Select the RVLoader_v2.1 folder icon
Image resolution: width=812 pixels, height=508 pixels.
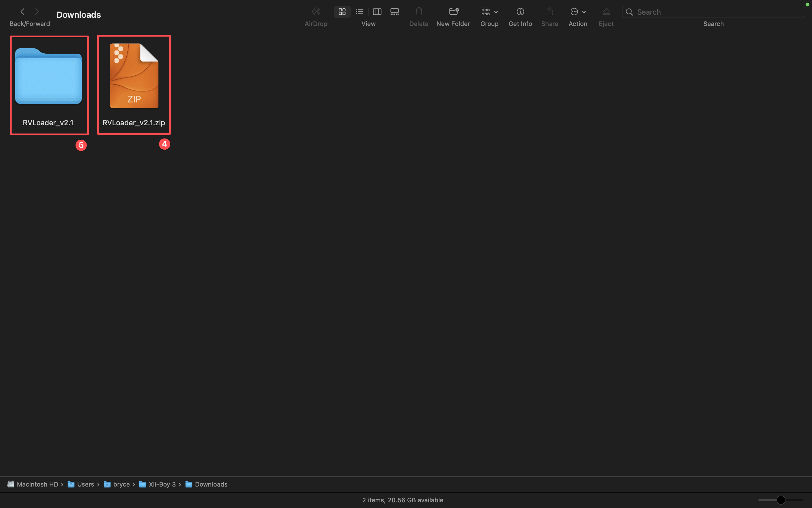48,76
